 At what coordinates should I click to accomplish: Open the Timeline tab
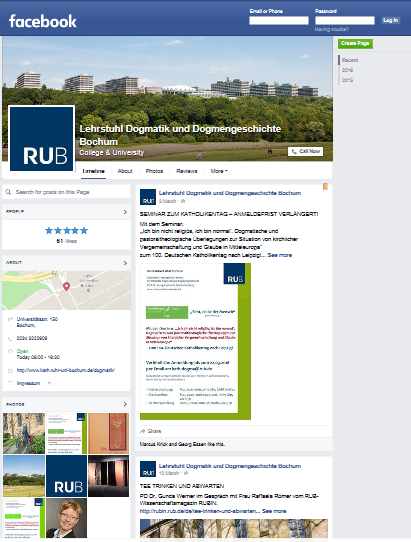93,171
